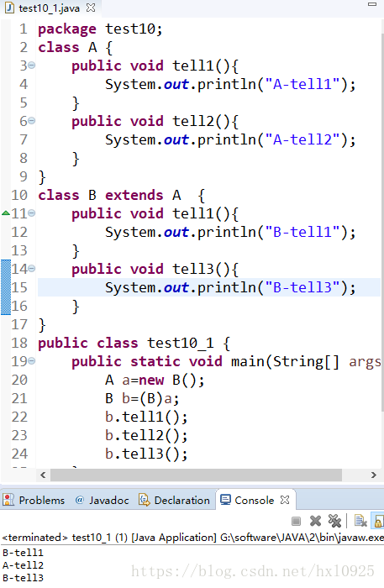
Task: Click the "tell3" method name on line 14
Action: (193, 269)
